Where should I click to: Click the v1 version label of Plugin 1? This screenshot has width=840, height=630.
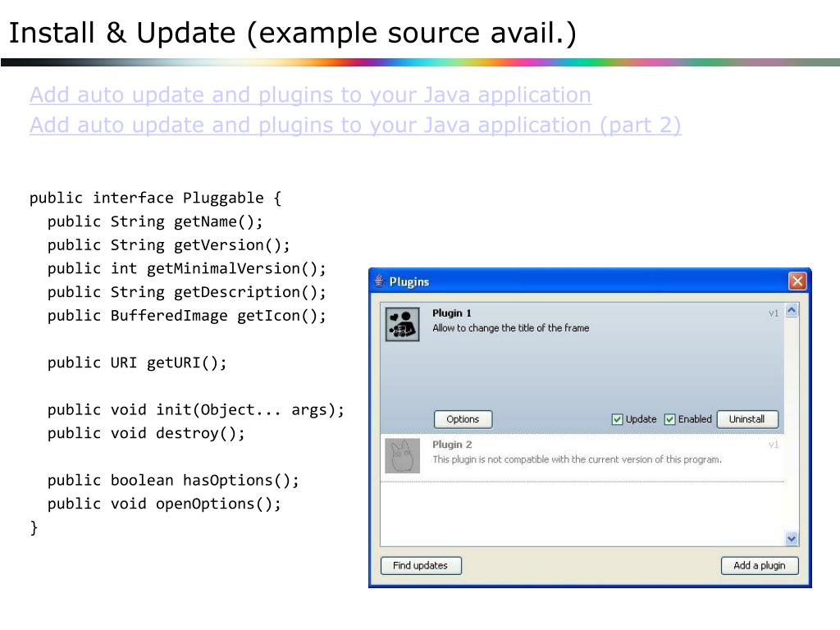774,313
